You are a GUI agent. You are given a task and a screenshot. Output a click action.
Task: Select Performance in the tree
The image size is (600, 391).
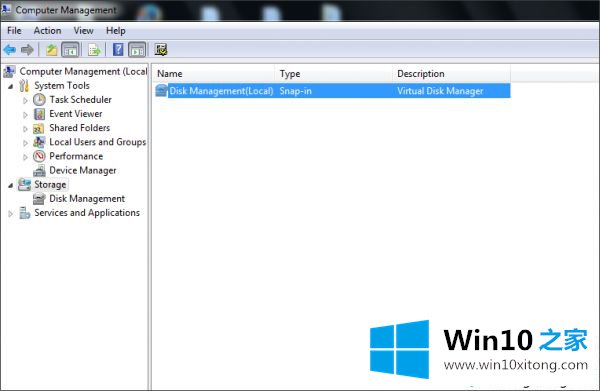point(76,156)
